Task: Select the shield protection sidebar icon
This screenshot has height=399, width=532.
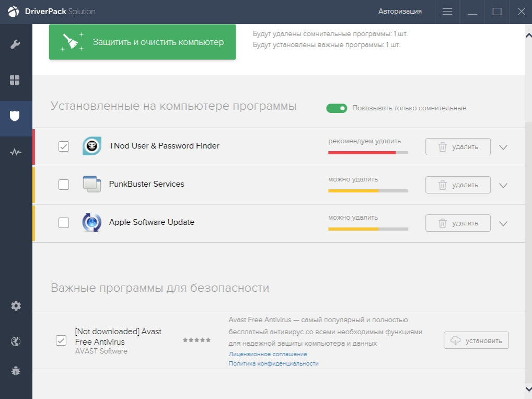Action: 15,116
